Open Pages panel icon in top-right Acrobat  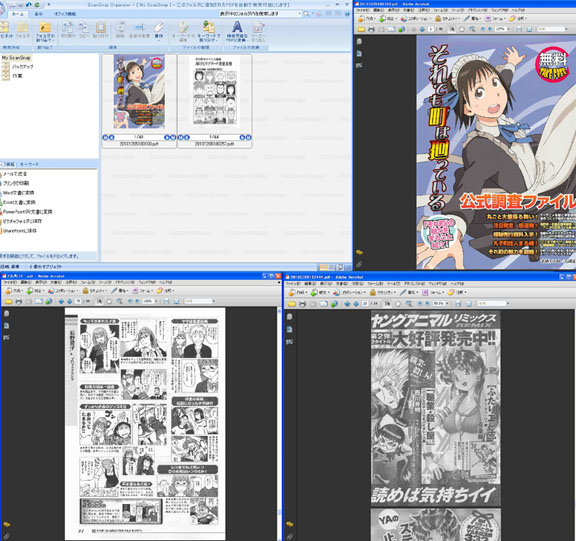(x=359, y=42)
